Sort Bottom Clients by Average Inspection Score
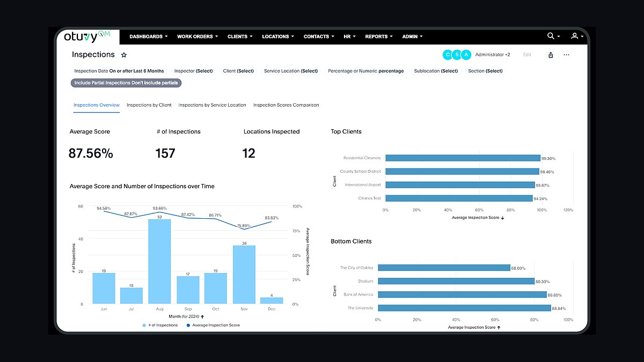The image size is (644, 362). 474,327
